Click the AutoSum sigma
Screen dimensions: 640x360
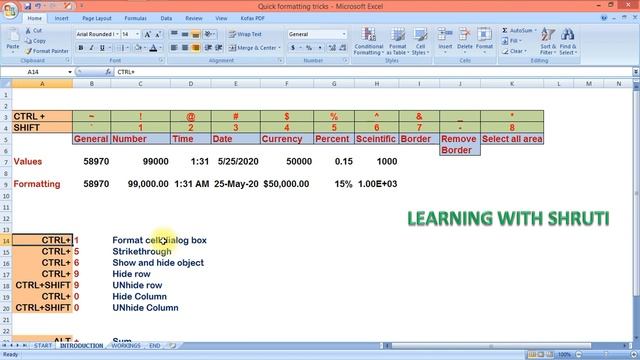[x=505, y=31]
